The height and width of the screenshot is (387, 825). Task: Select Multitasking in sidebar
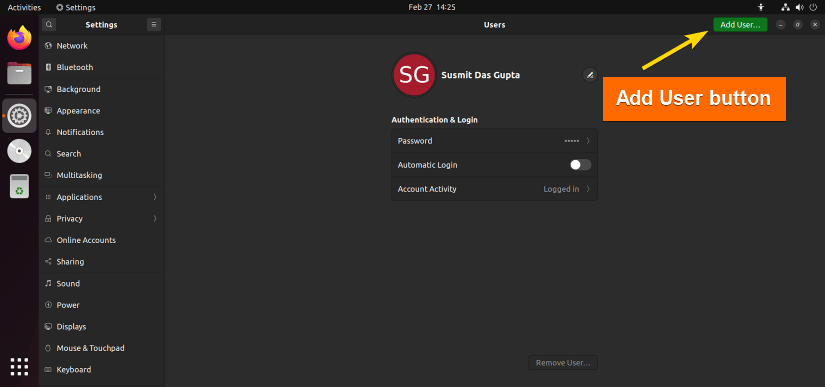pyautogui.click(x=102, y=175)
